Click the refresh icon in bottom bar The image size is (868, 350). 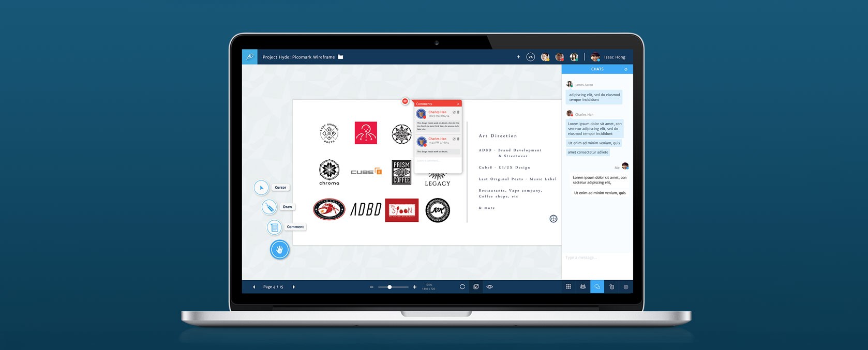(462, 287)
